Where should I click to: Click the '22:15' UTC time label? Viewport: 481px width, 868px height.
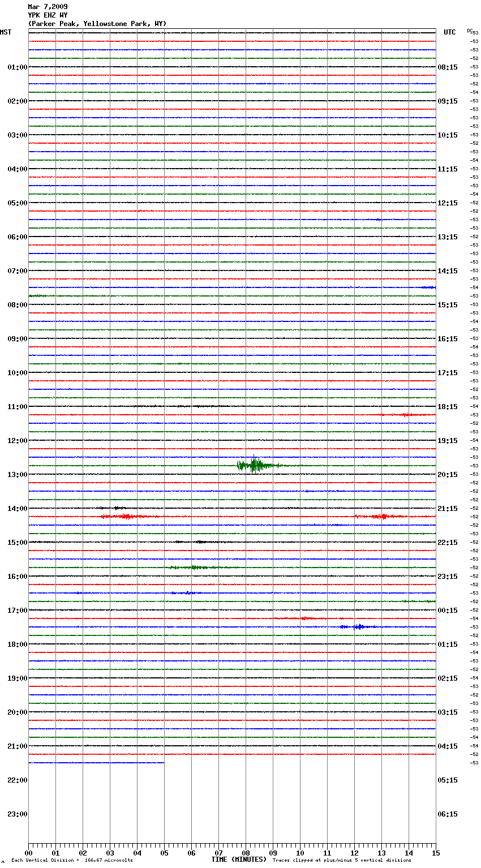448,543
